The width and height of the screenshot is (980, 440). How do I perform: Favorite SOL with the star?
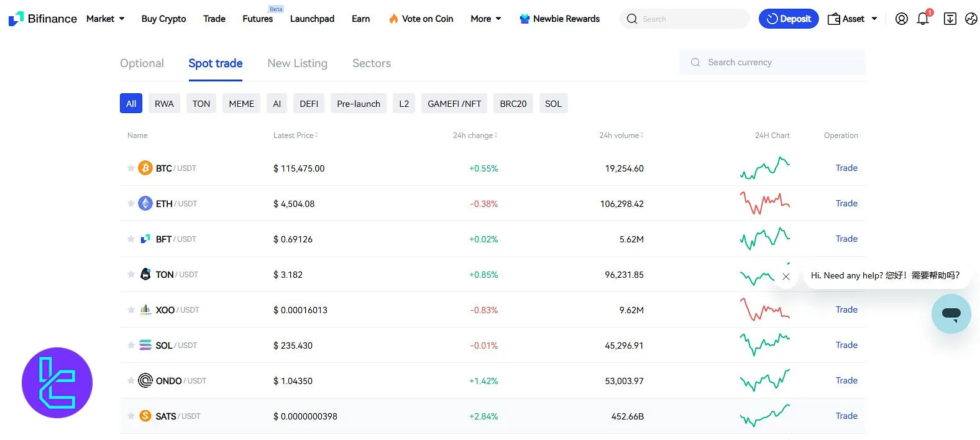point(131,345)
